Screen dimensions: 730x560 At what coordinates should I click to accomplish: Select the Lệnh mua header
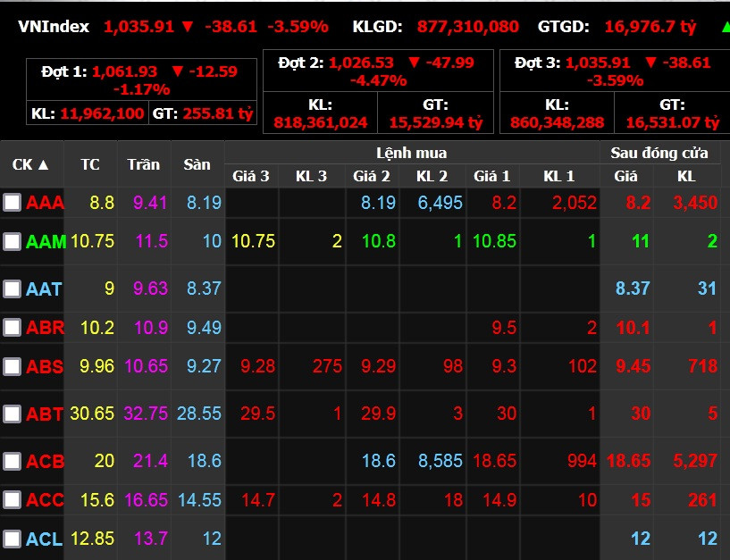[411, 153]
